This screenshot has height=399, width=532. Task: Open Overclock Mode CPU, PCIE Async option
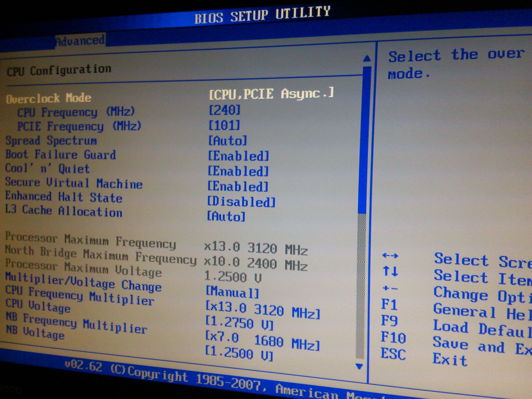click(271, 94)
